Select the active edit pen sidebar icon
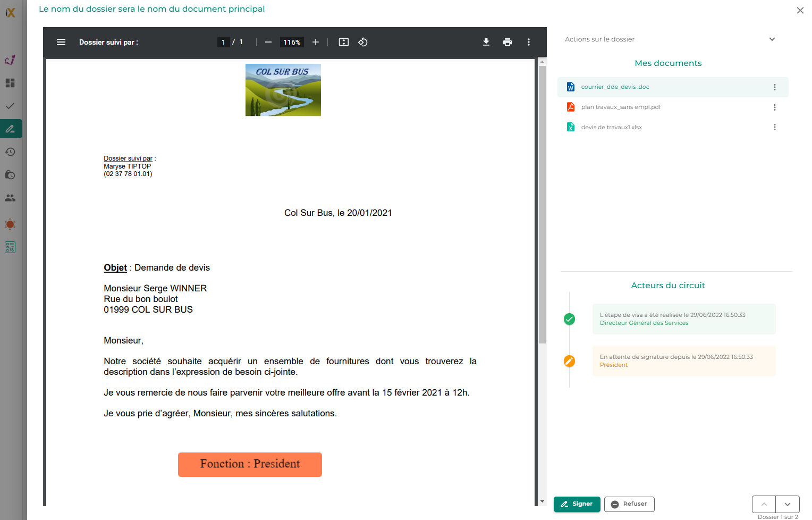The height and width of the screenshot is (520, 812). tap(11, 129)
